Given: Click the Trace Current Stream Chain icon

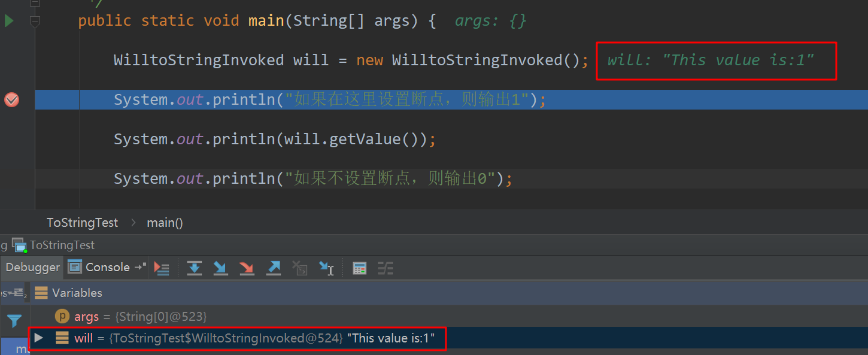Looking at the screenshot, I should coord(386,268).
